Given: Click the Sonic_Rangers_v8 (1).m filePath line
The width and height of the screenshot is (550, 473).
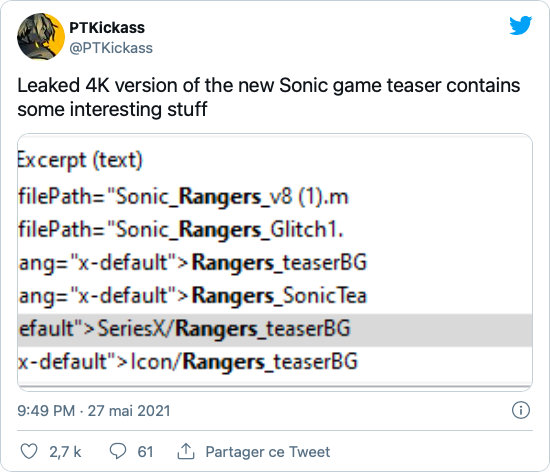Looking at the screenshot, I should coord(183,196).
